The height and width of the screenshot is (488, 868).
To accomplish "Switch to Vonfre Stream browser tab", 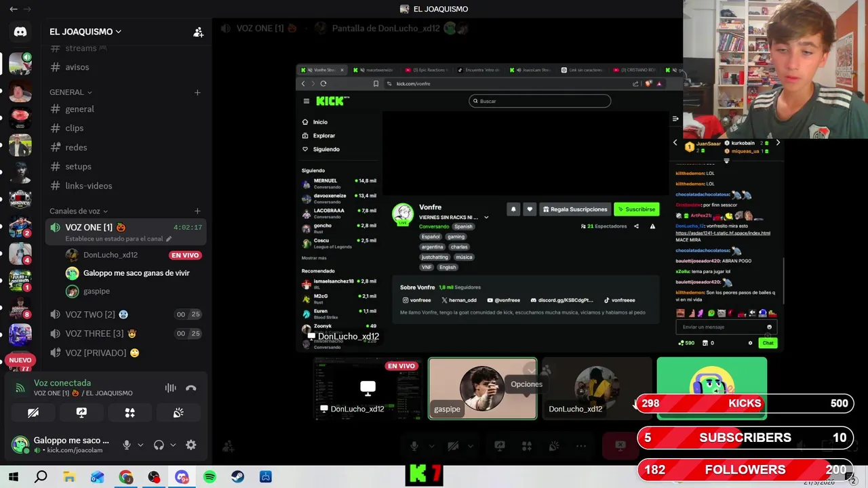I will tap(322, 70).
